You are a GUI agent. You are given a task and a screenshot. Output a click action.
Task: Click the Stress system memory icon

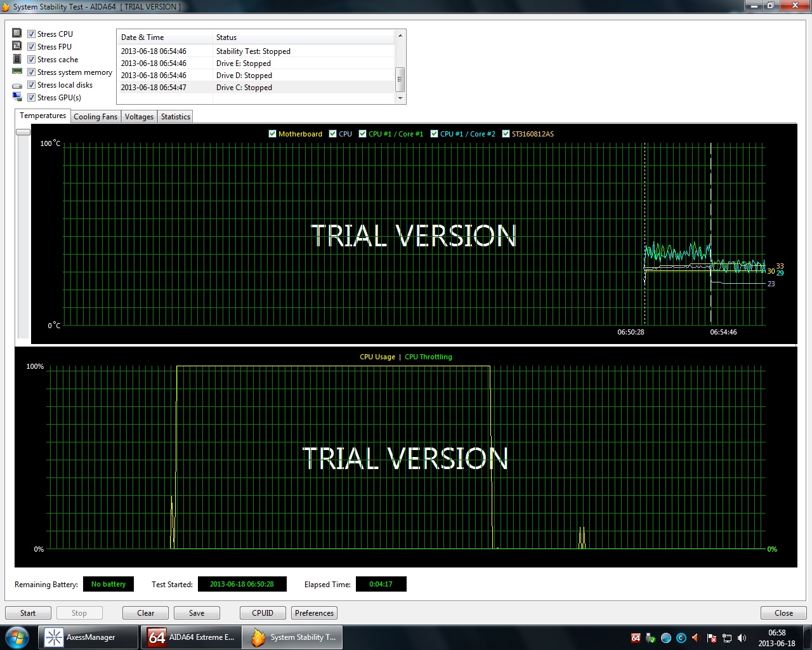[x=17, y=71]
